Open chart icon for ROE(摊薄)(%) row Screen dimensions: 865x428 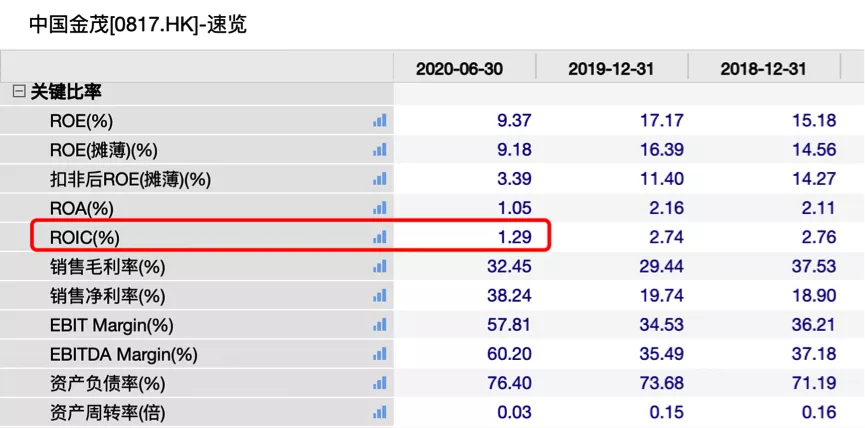pos(380,149)
